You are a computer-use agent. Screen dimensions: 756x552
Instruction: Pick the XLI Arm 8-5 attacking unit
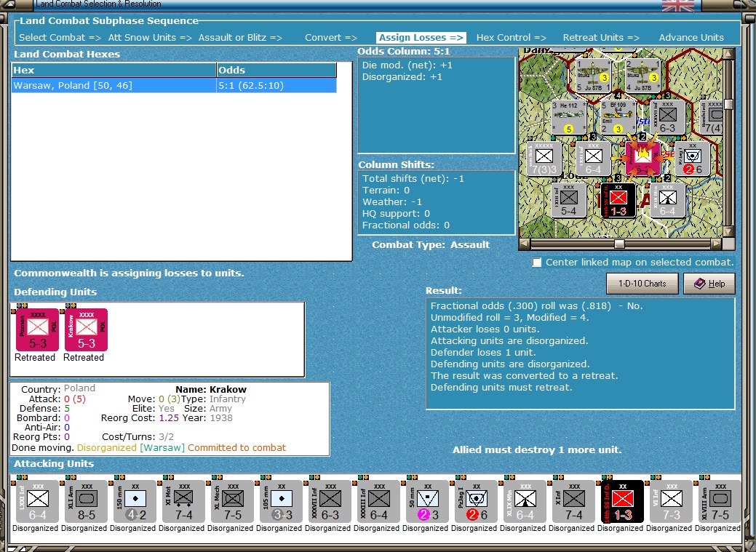[x=87, y=501]
